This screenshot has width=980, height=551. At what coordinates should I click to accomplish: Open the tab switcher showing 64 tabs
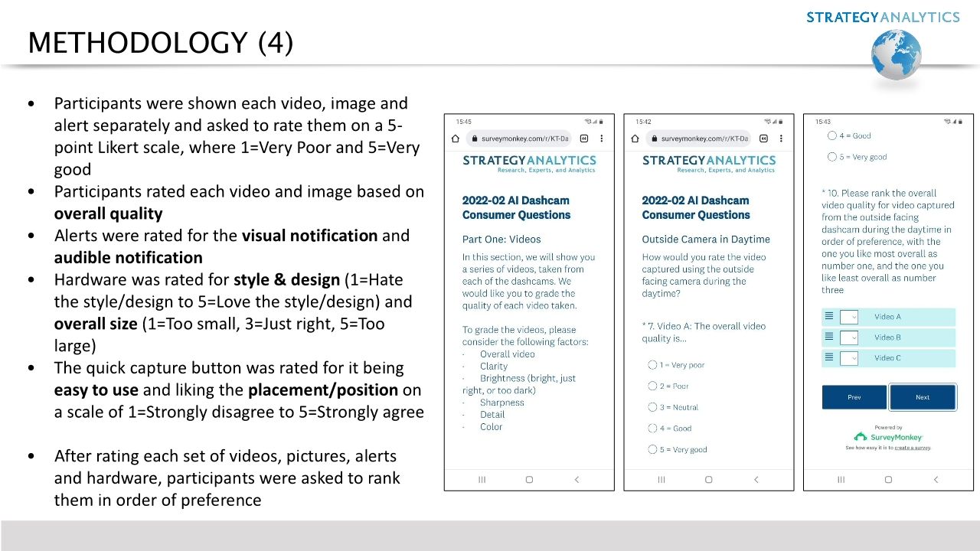click(x=583, y=139)
